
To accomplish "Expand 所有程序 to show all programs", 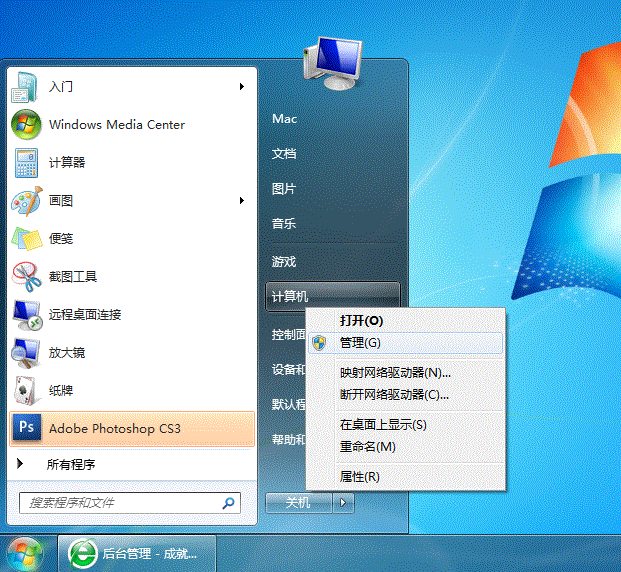I will [70, 464].
